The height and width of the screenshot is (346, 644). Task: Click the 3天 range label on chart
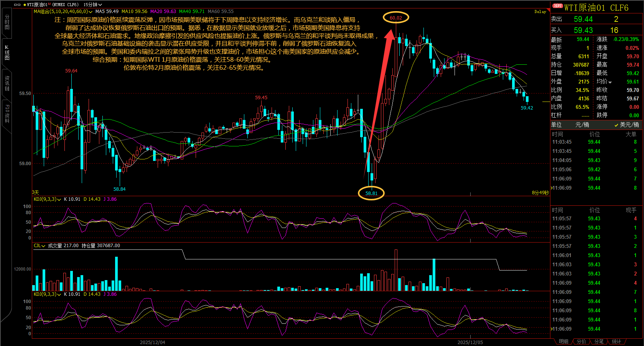pos(36,192)
